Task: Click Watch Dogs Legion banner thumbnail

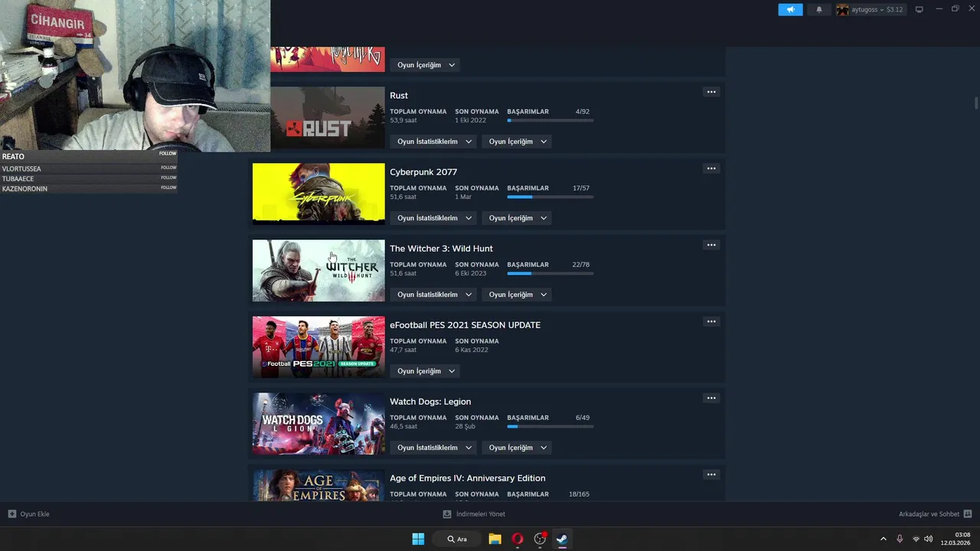Action: tap(318, 423)
